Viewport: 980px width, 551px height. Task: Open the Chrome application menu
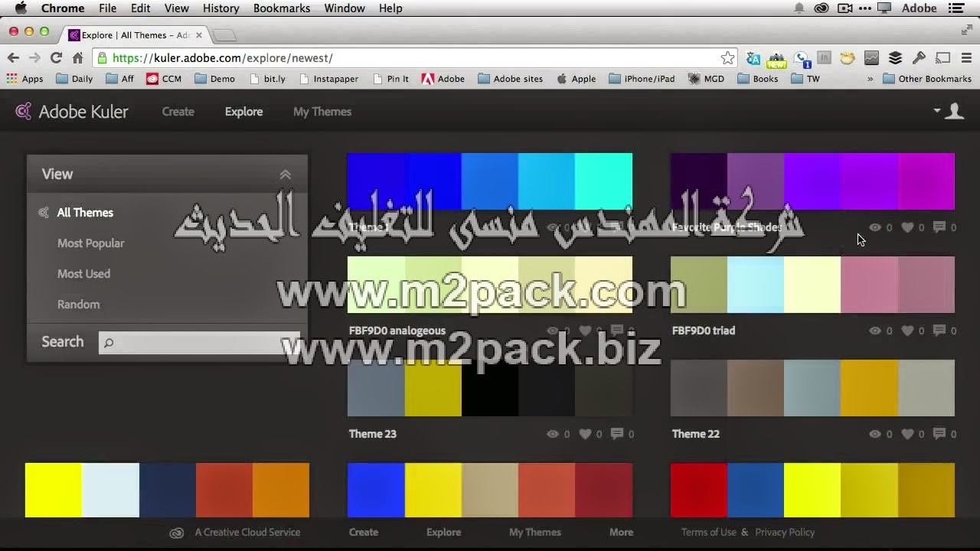pyautogui.click(x=63, y=8)
